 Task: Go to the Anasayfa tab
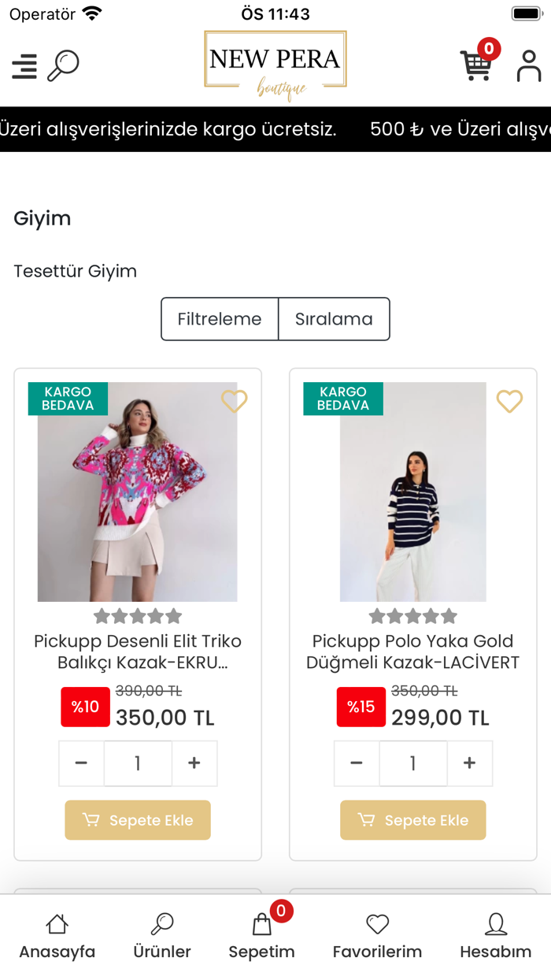(x=57, y=937)
